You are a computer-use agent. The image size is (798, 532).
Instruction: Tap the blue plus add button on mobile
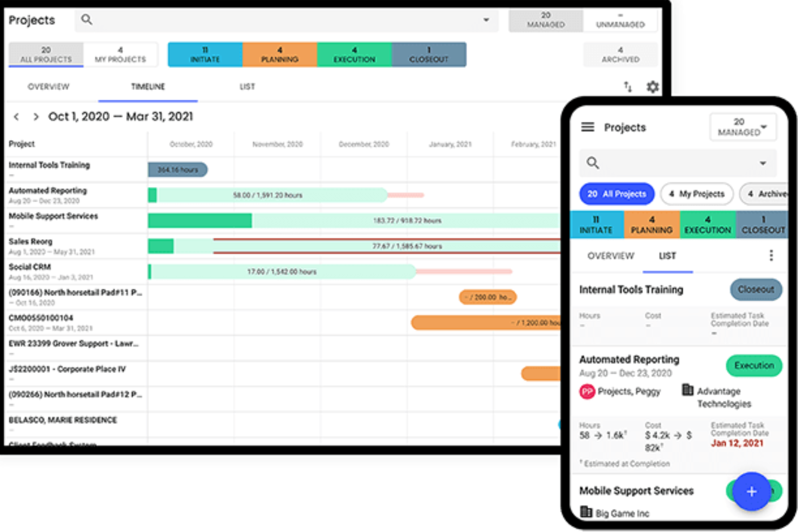click(752, 491)
